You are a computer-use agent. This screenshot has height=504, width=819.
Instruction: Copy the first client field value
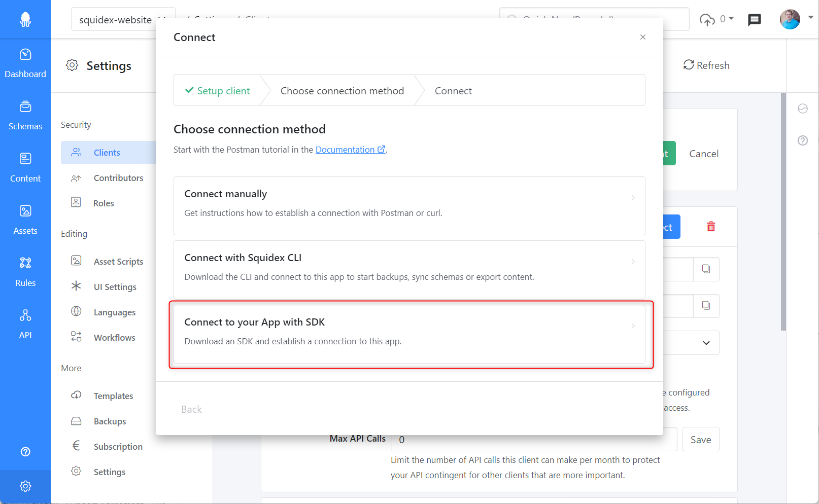706,269
